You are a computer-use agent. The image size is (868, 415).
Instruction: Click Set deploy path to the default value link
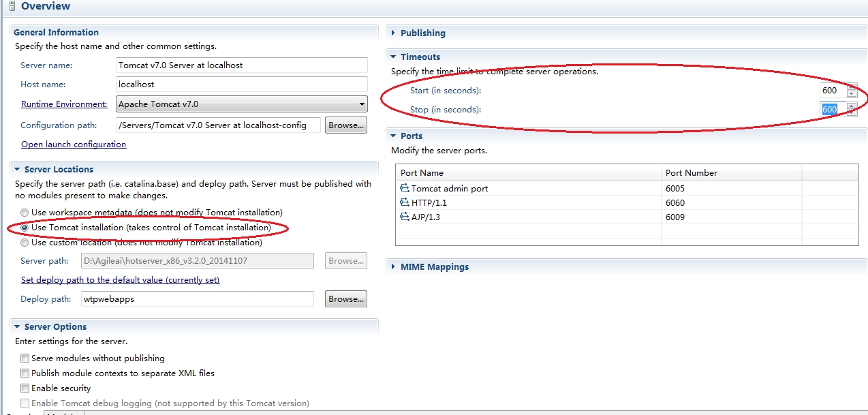(121, 280)
